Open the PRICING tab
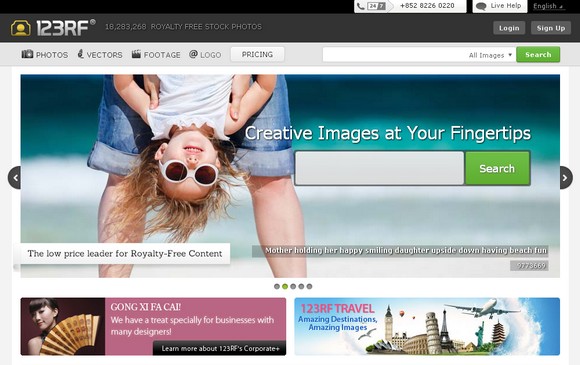Image resolution: width=580 pixels, height=365 pixels. coord(257,54)
